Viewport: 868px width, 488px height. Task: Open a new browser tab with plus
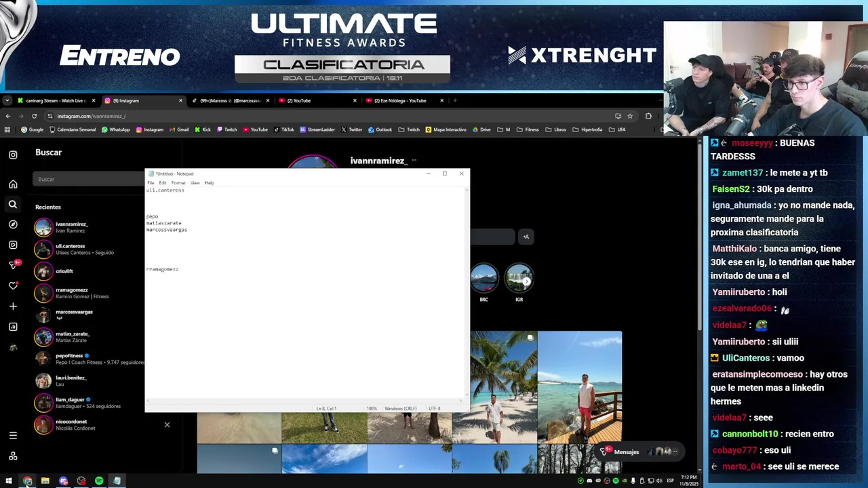point(455,100)
